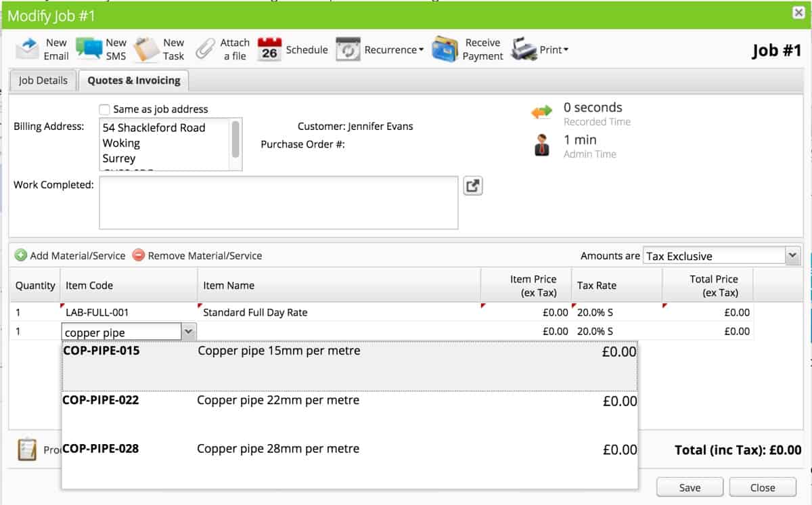The image size is (812, 505).
Task: Toggle the copper pipe combo box arrow
Action: coord(189,332)
